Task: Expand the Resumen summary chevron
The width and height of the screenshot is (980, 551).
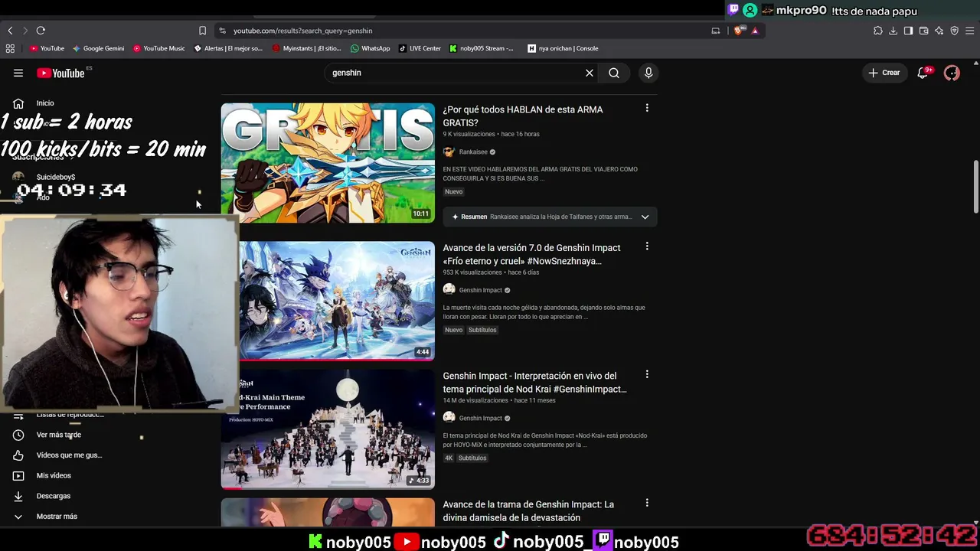Action: [645, 217]
